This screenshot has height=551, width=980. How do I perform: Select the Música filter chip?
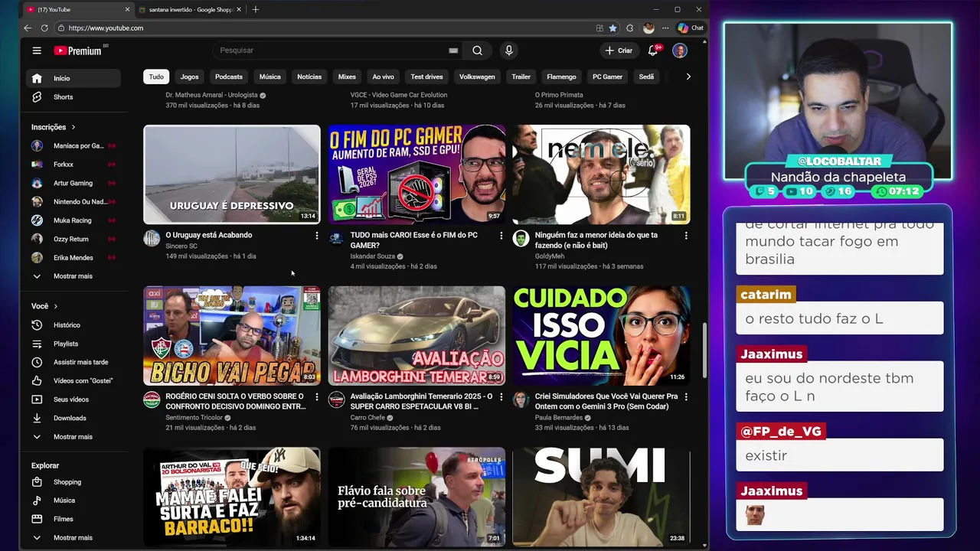[x=269, y=77]
